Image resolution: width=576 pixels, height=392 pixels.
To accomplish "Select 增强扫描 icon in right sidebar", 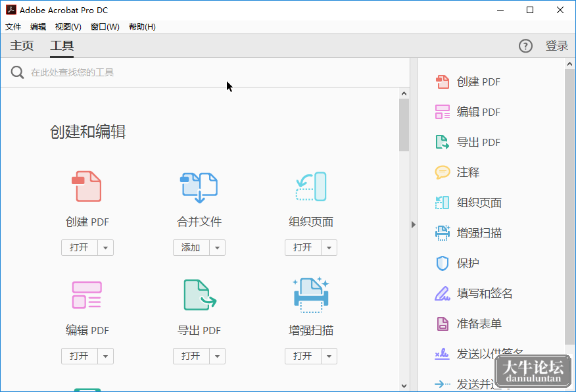I will pyautogui.click(x=443, y=233).
